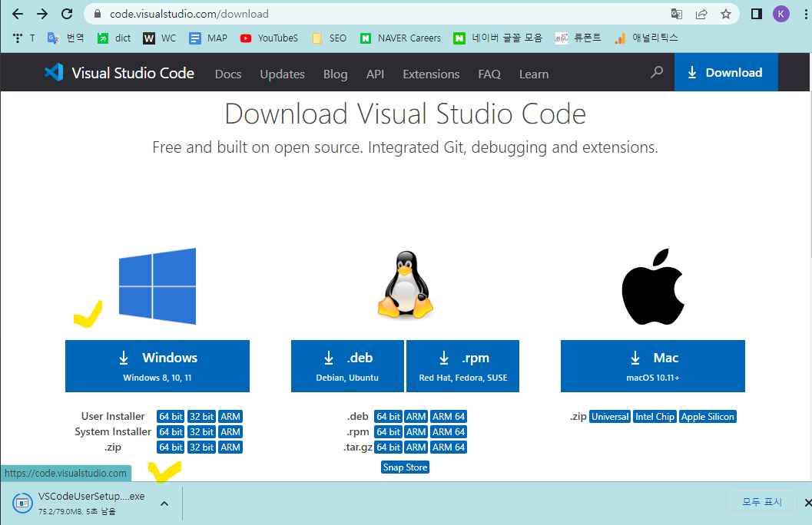Open the dict bookmark
The image size is (812, 525).
pos(114,38)
